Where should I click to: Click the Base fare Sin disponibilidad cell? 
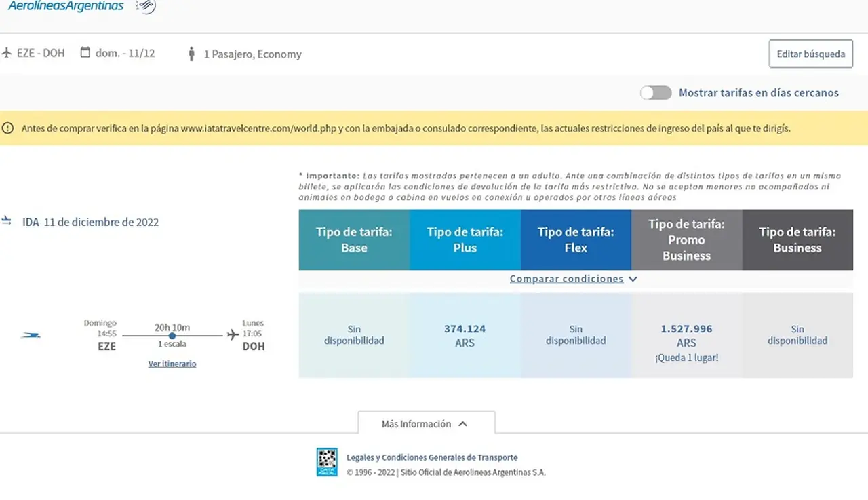click(354, 335)
